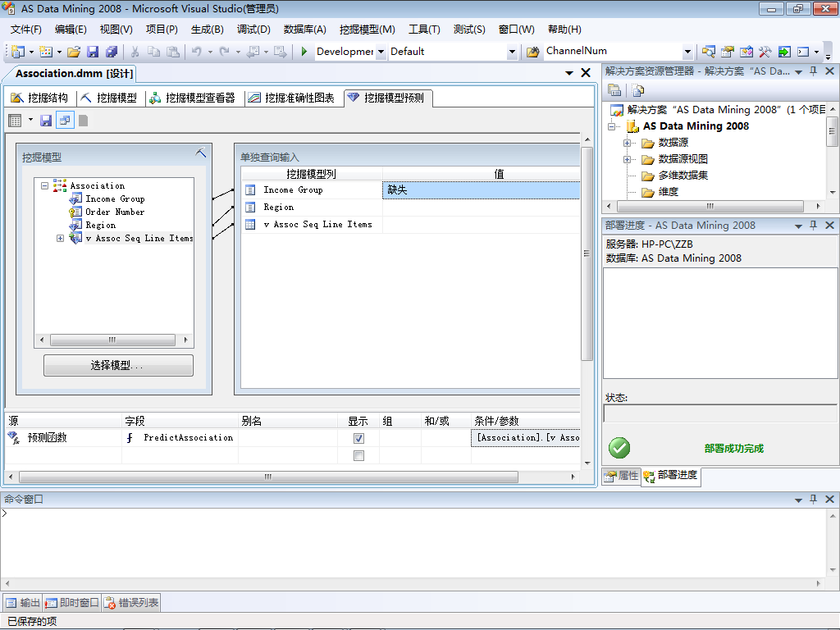Click the PredictAssociation field cell
This screenshot has height=630, width=840.
[x=180, y=438]
